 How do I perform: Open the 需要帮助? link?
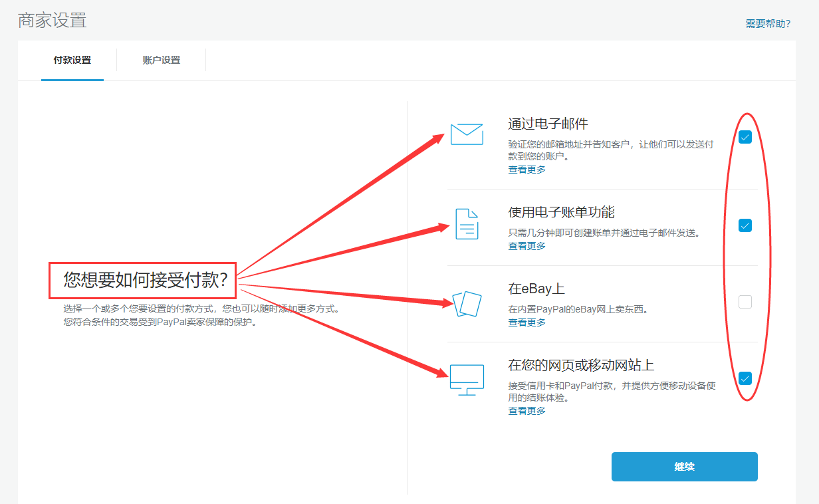click(x=767, y=24)
